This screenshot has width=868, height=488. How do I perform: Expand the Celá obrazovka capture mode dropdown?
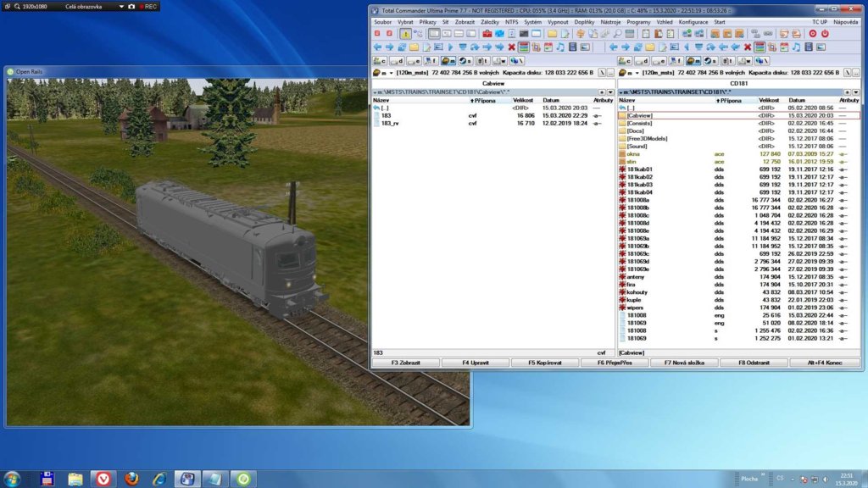click(120, 6)
